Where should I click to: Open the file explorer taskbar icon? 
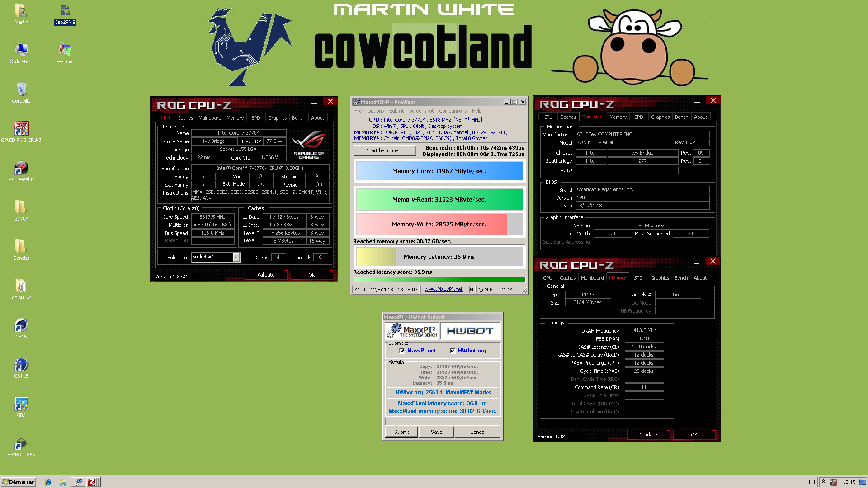click(x=63, y=482)
